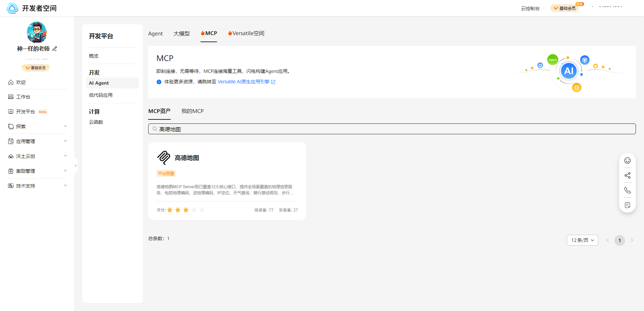This screenshot has width=644, height=311.
Task: Open the smiley feedback icon
Action: click(x=627, y=161)
